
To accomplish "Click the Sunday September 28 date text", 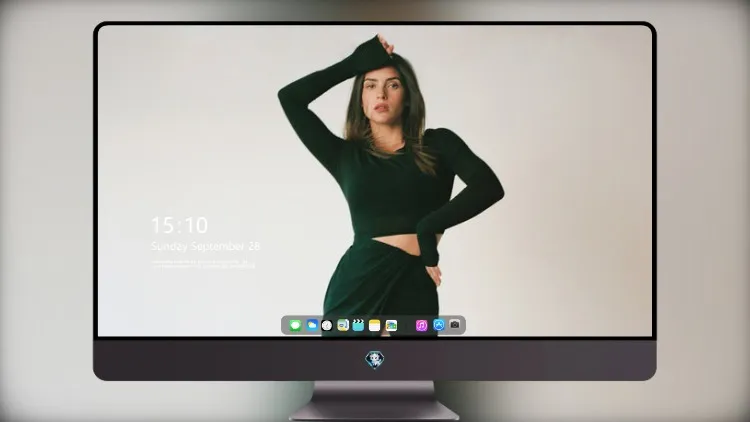I will tap(205, 246).
